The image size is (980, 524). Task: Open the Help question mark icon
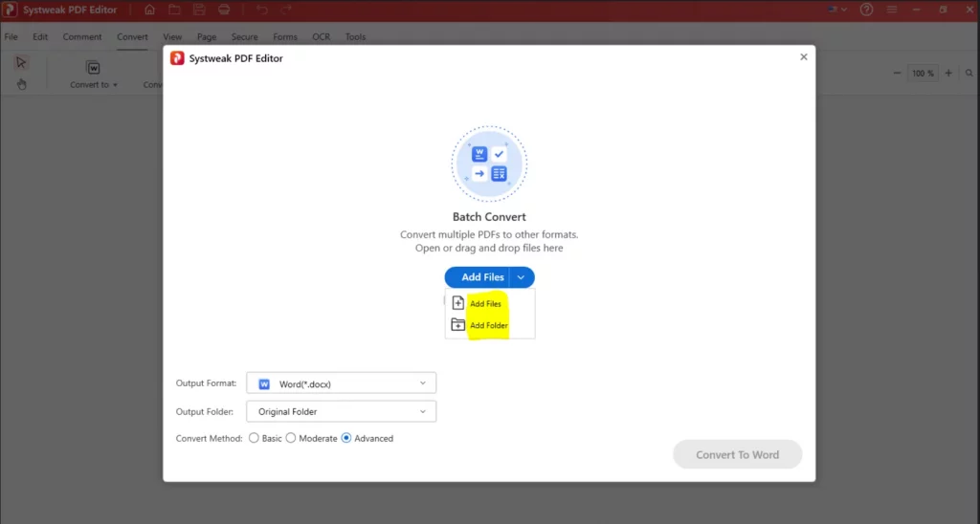866,10
